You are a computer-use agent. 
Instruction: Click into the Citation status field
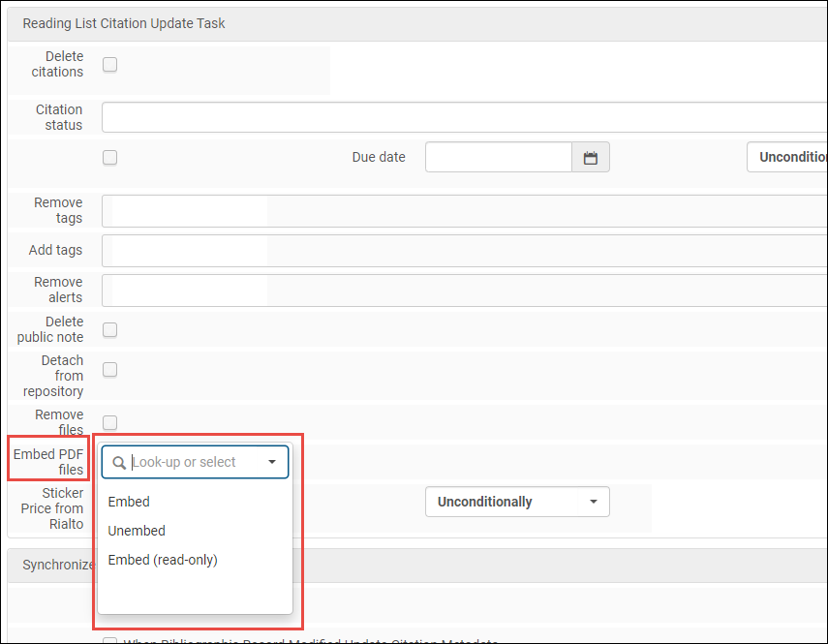click(465, 117)
